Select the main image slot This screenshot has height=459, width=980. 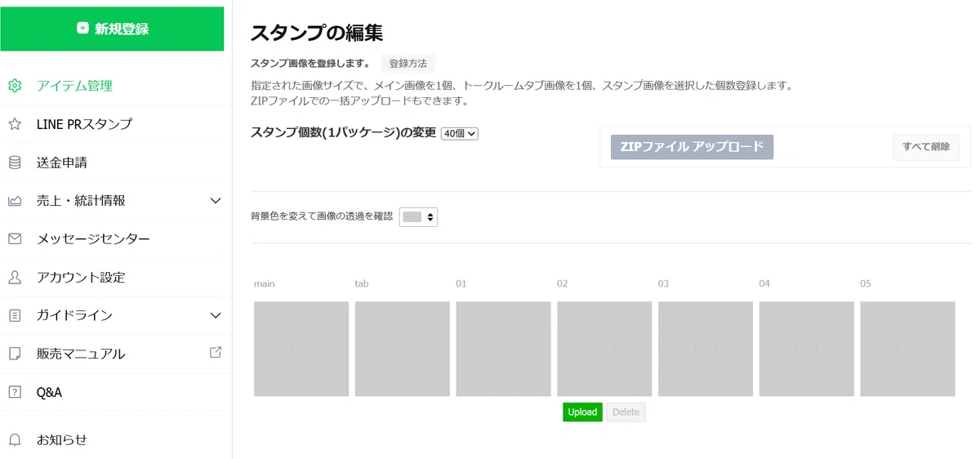[x=301, y=349]
